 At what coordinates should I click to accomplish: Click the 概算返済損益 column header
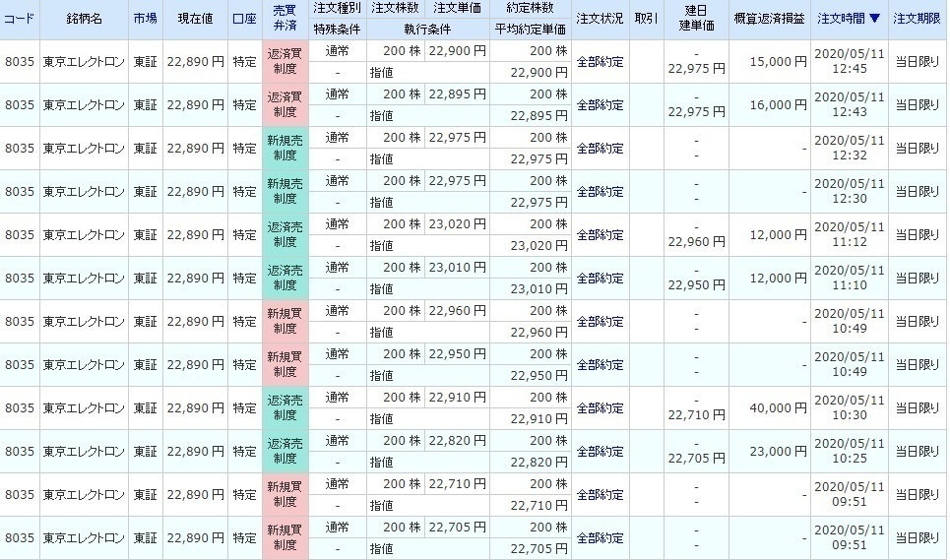click(770, 19)
